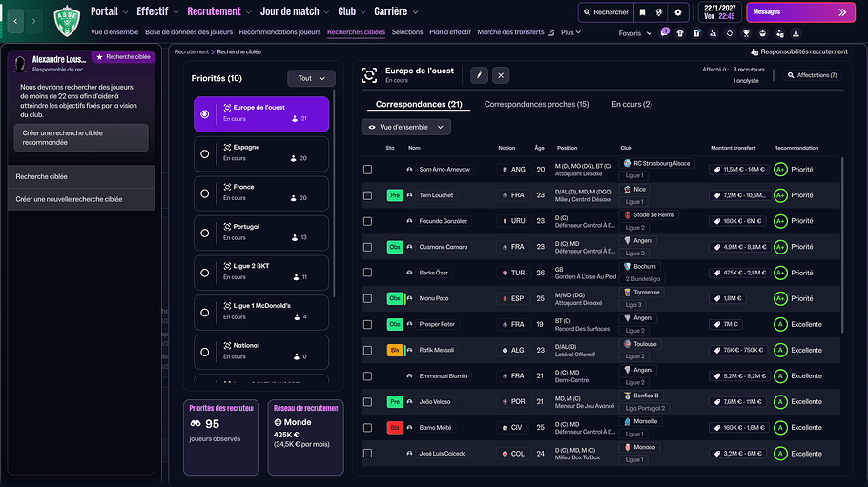Open the chat bubble notifications icon

tap(664, 32)
